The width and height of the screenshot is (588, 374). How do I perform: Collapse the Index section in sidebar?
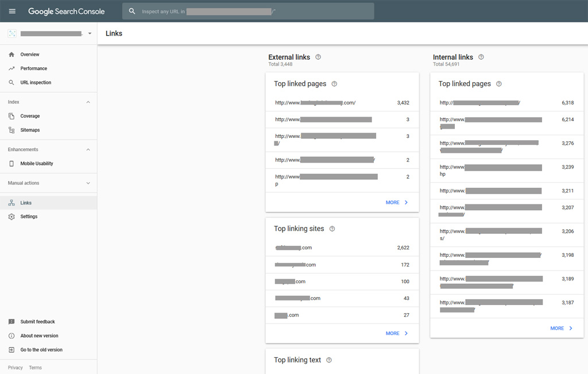pyautogui.click(x=88, y=102)
